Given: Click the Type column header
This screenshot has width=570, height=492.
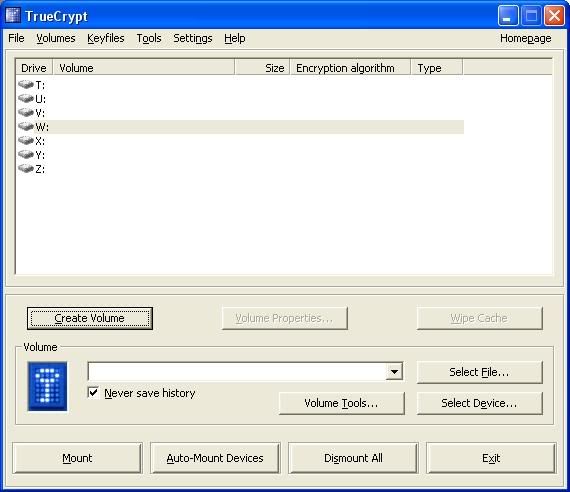Looking at the screenshot, I should (x=437, y=68).
